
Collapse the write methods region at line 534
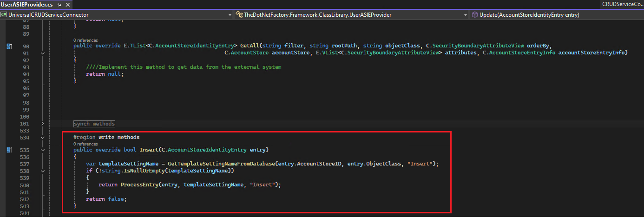pyautogui.click(x=43, y=138)
